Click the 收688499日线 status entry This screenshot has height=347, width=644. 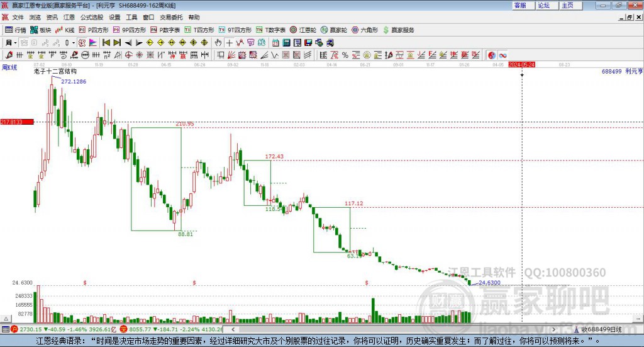tap(598, 329)
